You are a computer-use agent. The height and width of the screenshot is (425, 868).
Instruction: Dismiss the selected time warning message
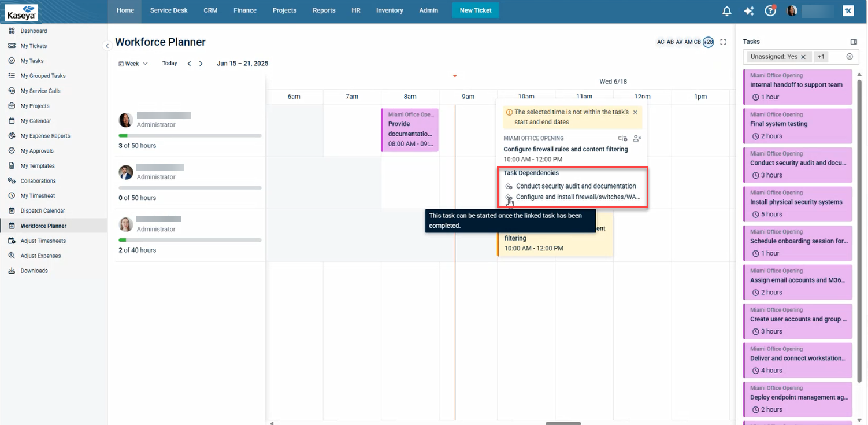tap(635, 112)
